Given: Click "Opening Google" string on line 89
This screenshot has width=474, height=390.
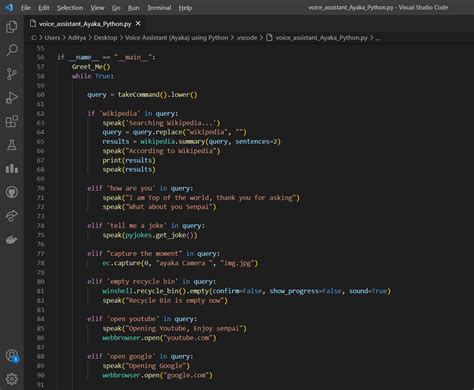Looking at the screenshot, I should (x=156, y=366).
